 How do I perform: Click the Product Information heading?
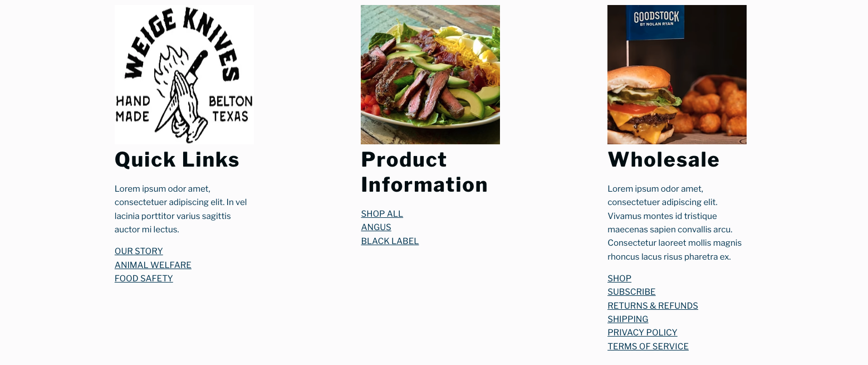click(x=424, y=172)
